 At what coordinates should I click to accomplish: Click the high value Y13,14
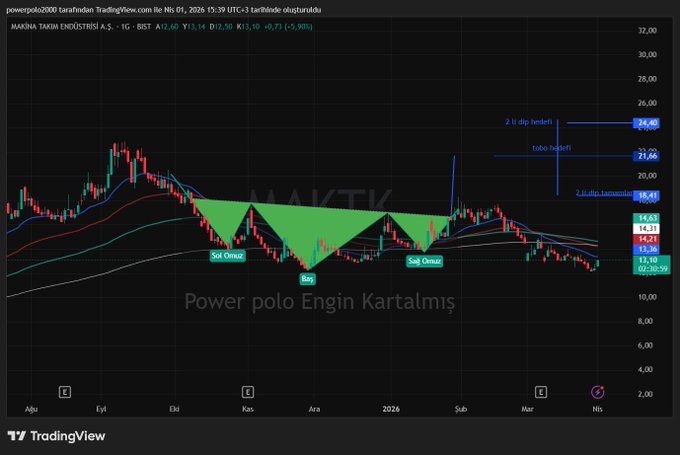[x=194, y=26]
